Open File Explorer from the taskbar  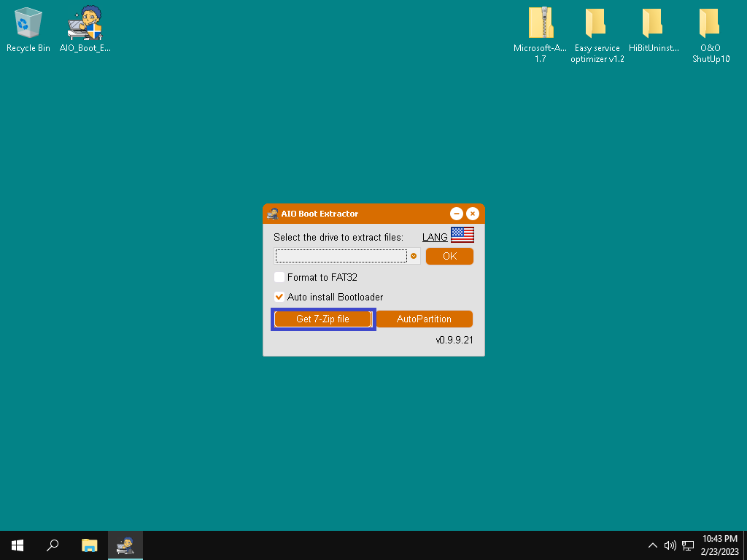pos(89,545)
